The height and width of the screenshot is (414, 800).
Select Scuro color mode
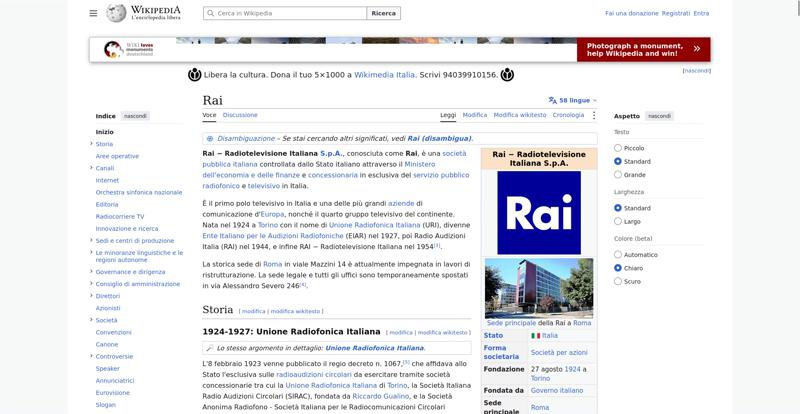(618, 281)
